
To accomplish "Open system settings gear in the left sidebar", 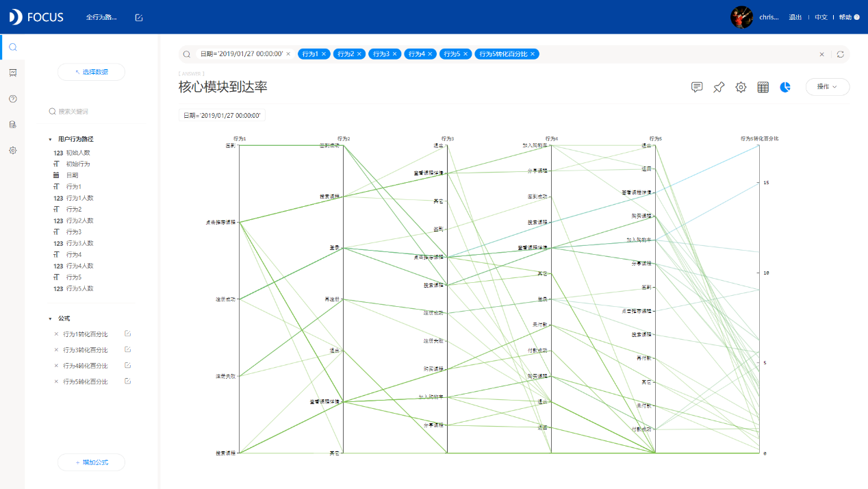I will pos(12,150).
